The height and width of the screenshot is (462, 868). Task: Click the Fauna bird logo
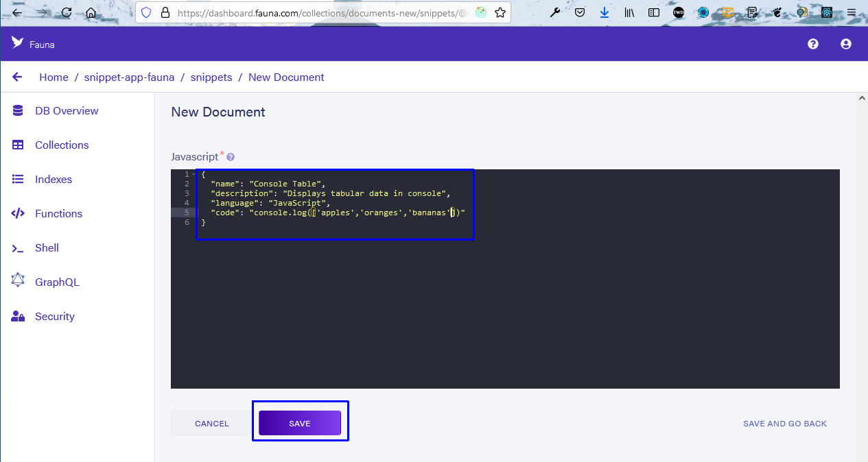18,43
